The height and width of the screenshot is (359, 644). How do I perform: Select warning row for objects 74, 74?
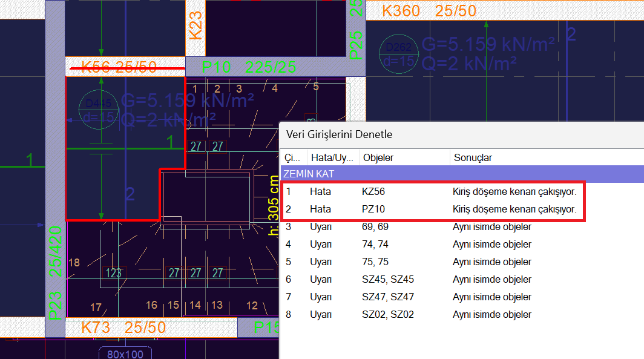click(x=430, y=245)
